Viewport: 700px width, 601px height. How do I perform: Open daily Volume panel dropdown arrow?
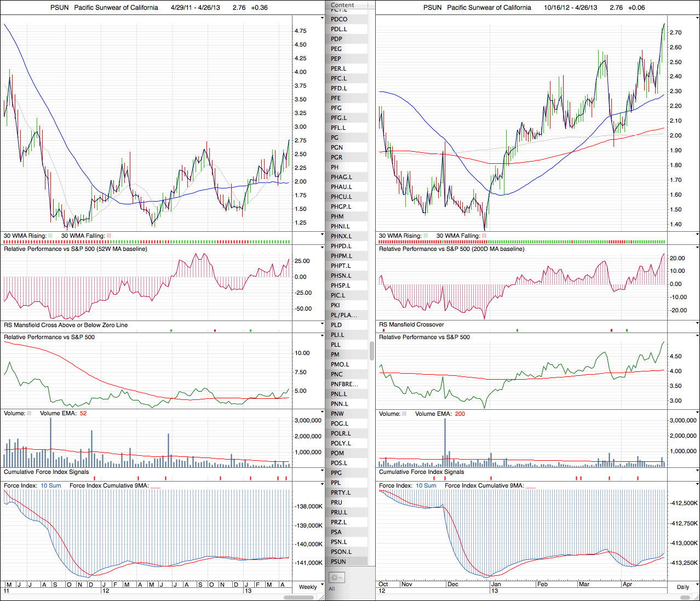pos(697,413)
